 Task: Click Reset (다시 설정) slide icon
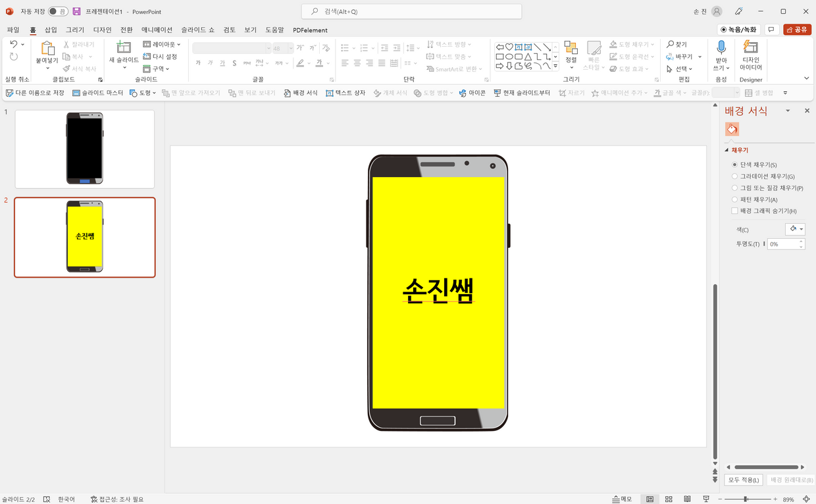pos(161,57)
